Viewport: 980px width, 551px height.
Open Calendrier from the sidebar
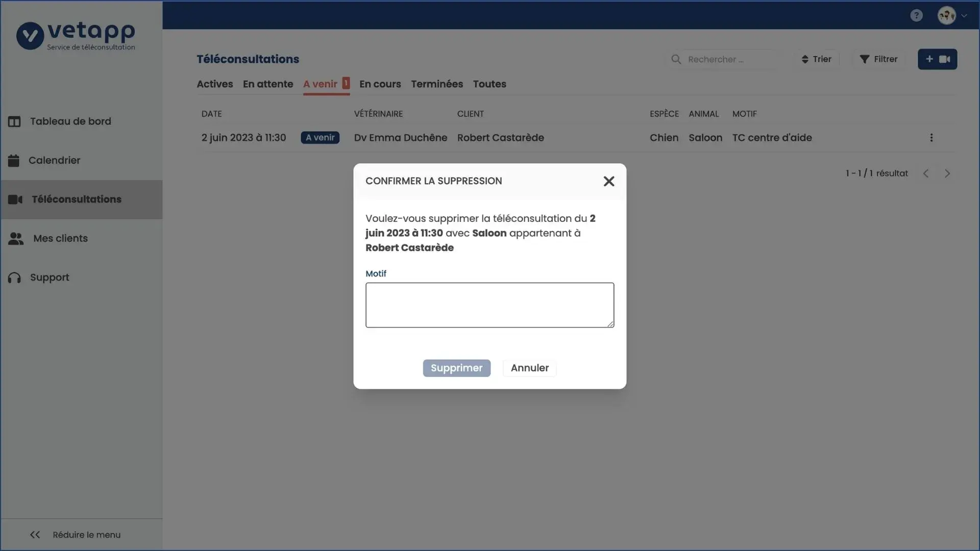point(54,160)
